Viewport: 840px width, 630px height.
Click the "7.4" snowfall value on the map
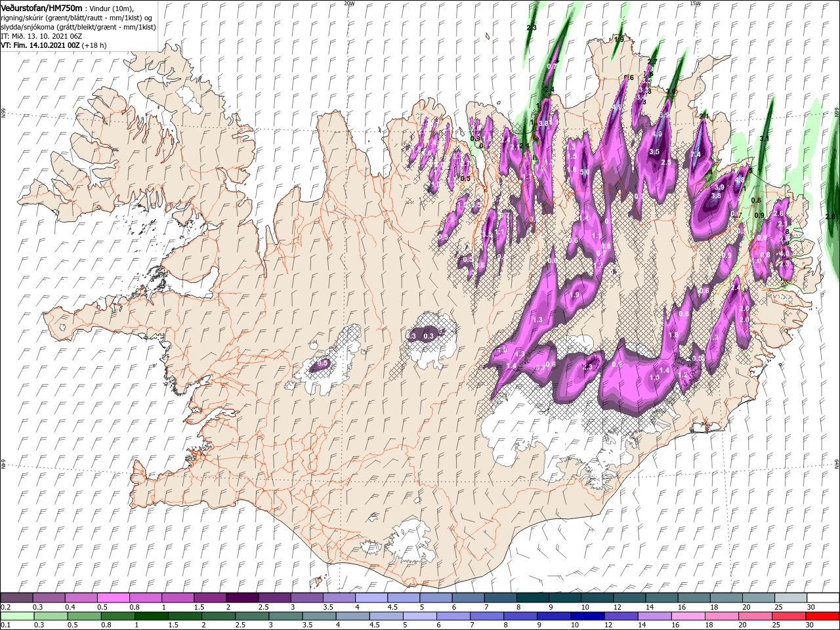696,154
